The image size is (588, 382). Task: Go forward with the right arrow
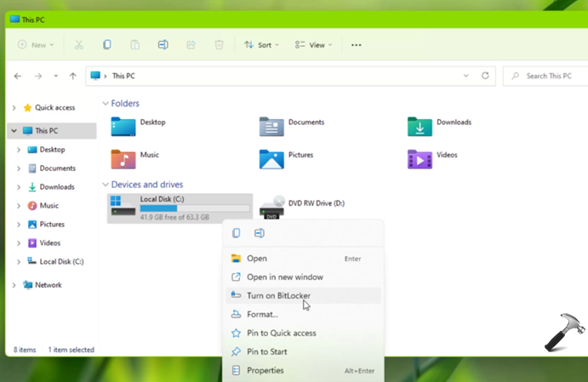coord(38,76)
